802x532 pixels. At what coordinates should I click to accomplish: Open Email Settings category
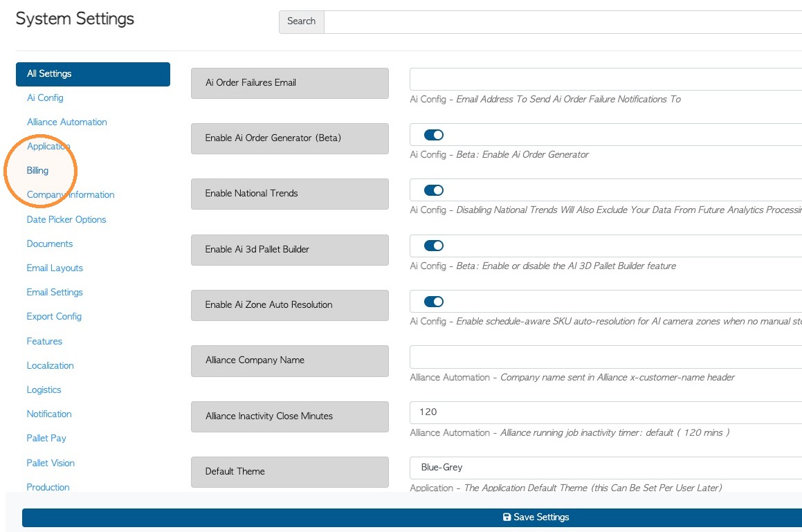(x=55, y=292)
